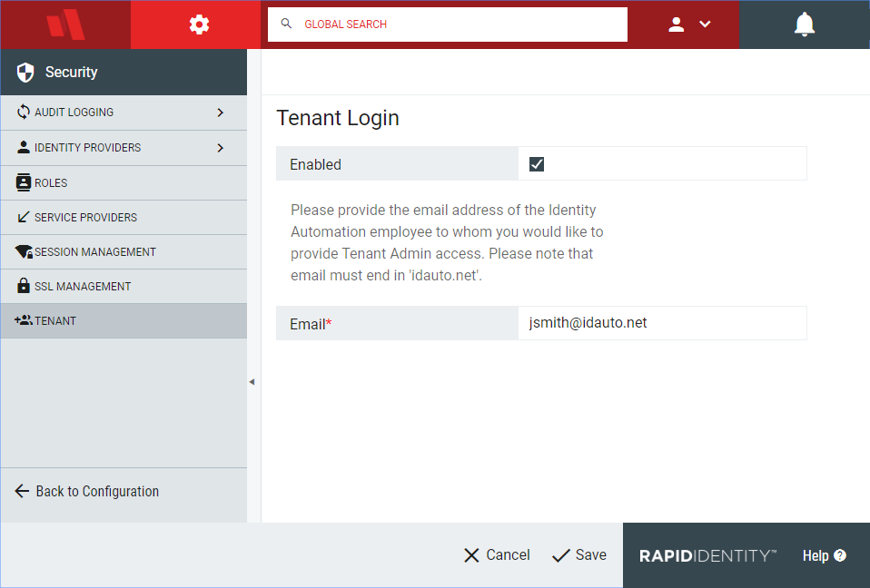Click the Save checkmark icon
This screenshot has width=870, height=588.
coord(561,555)
